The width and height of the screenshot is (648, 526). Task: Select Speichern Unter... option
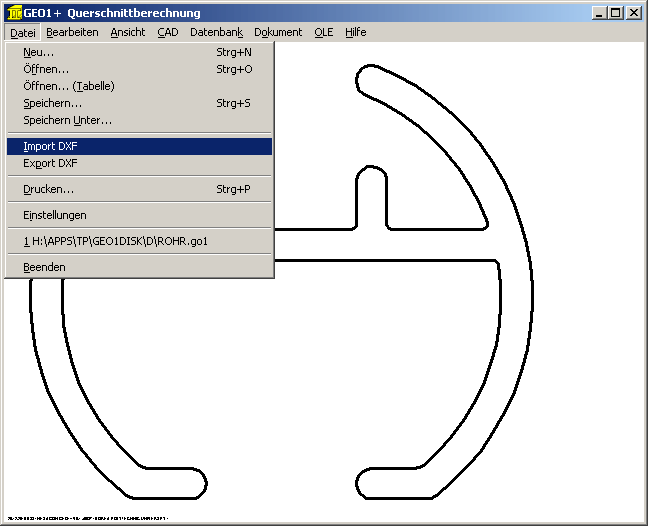click(67, 120)
